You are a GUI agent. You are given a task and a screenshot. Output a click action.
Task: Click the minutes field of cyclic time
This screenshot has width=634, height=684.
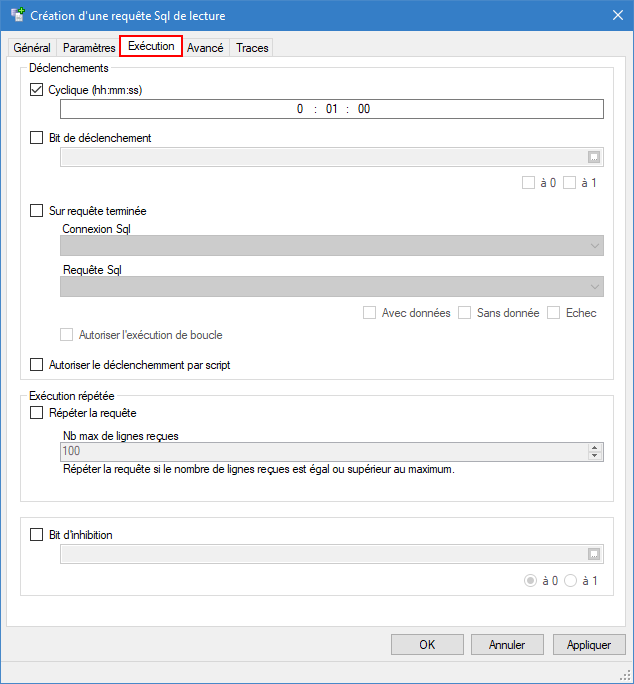pyautogui.click(x=332, y=110)
